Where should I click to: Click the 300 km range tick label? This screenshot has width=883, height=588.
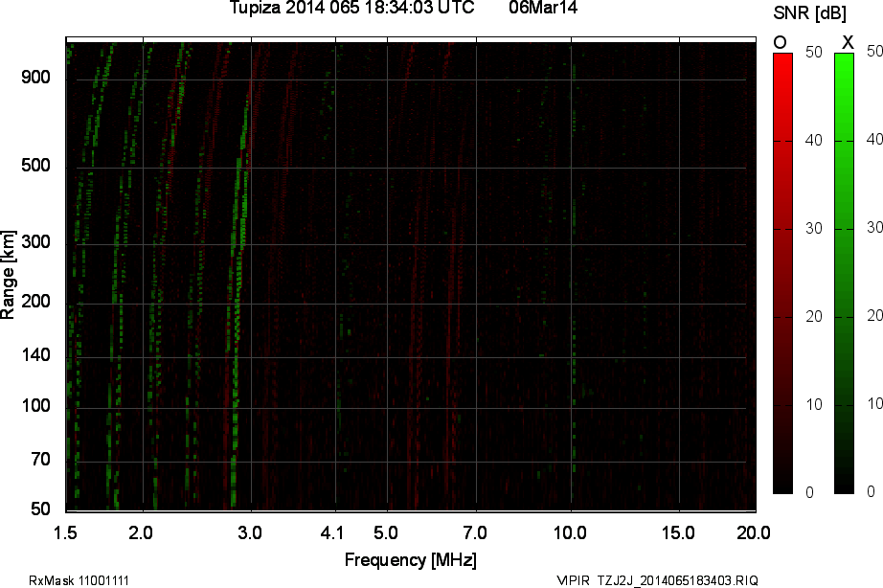coord(35,242)
